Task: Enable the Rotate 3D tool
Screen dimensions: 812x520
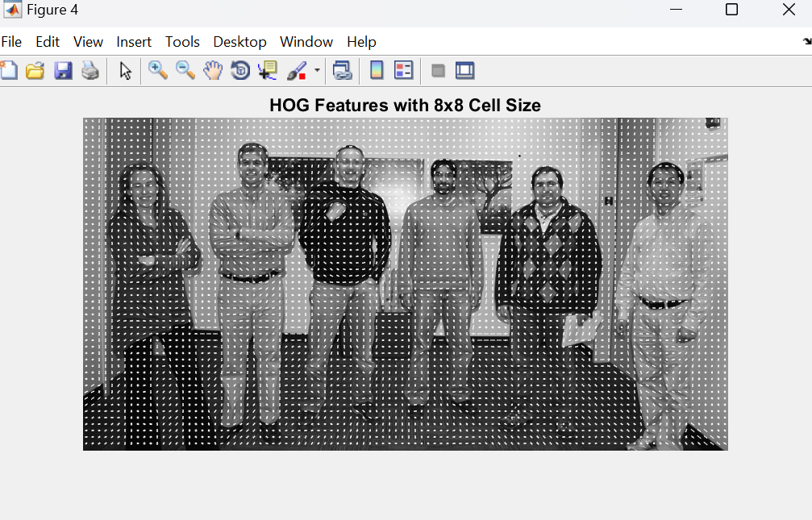Action: (x=240, y=70)
